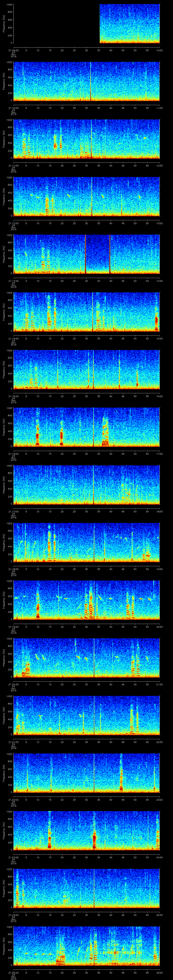
Task: Click the 30 second tick on the 21:13:00 axis
Action: (86, 281)
